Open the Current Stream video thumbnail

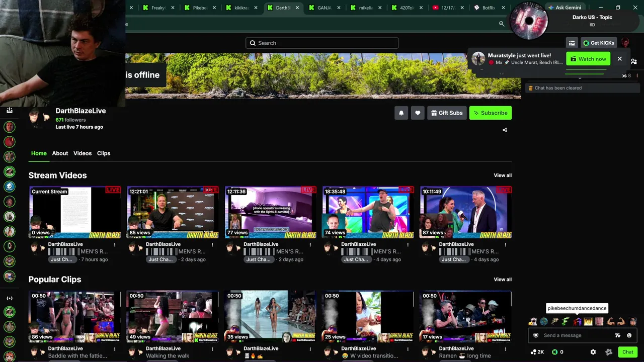tap(75, 212)
